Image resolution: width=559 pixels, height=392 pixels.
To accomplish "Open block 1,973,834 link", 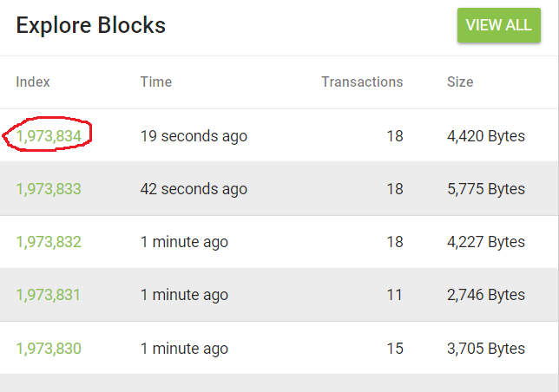I will click(x=49, y=136).
